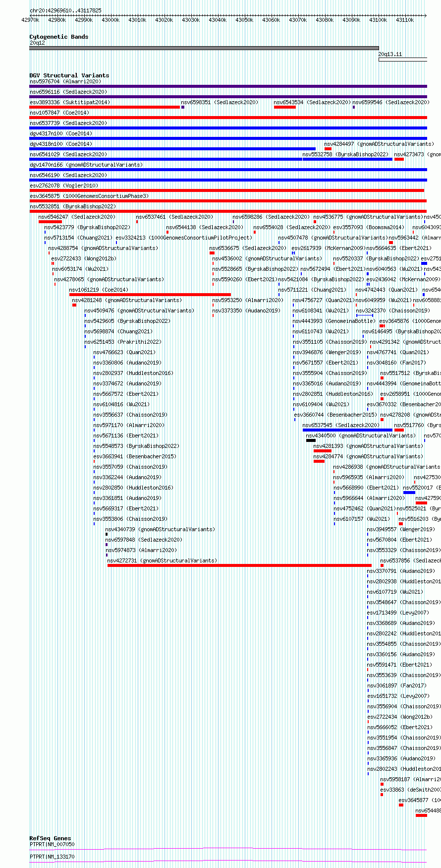
Task: Open the nsv6597848 (Sedlazeck2020) variant
Action: [x=144, y=540]
